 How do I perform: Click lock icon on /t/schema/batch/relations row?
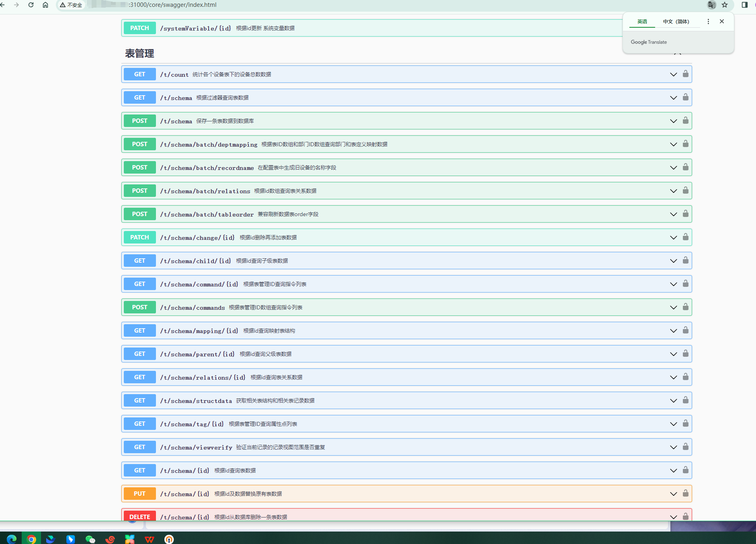coord(686,190)
